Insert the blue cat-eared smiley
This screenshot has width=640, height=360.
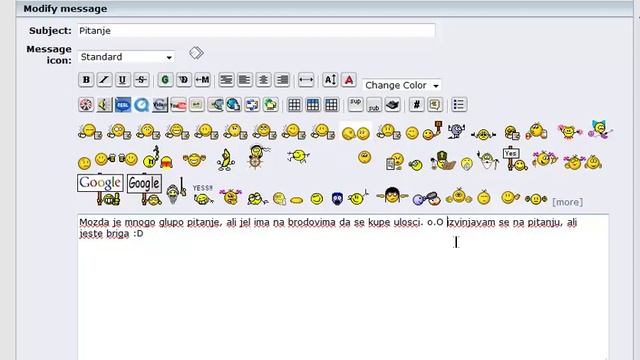(600, 129)
